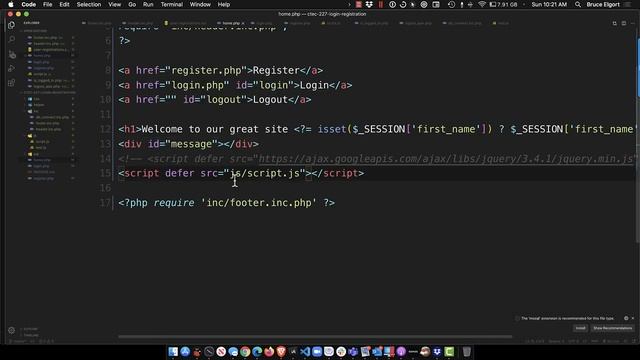Open the editor More Actions ellipsis
The image size is (640, 360).
(x=633, y=23)
